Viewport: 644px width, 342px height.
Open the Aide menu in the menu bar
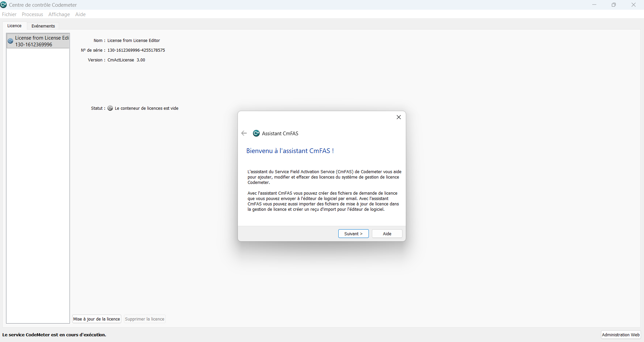(80, 14)
